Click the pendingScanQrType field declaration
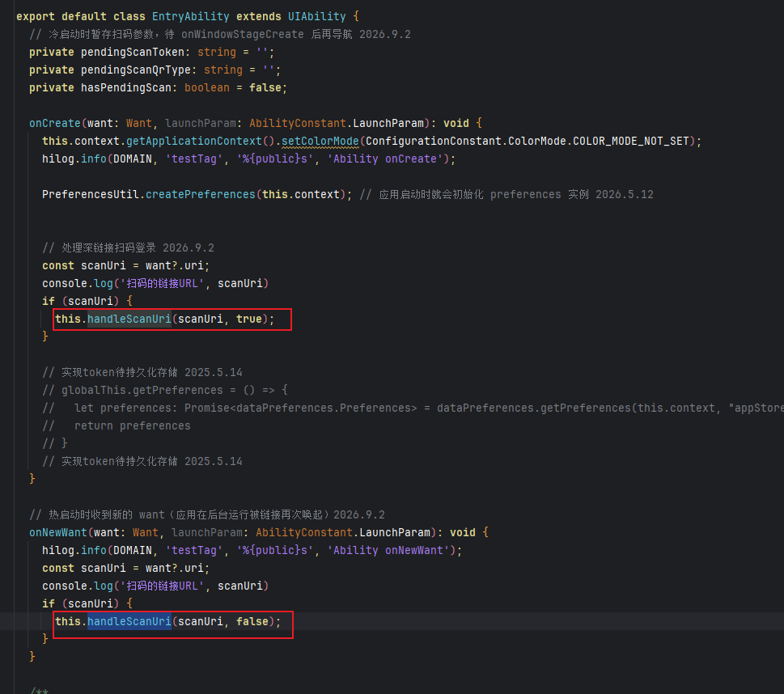Viewport: 784px width, 694px height. [x=155, y=70]
